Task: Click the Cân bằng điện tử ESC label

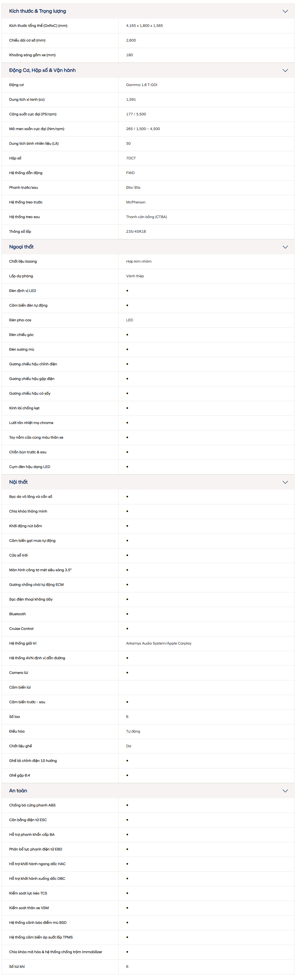Action: click(x=28, y=820)
